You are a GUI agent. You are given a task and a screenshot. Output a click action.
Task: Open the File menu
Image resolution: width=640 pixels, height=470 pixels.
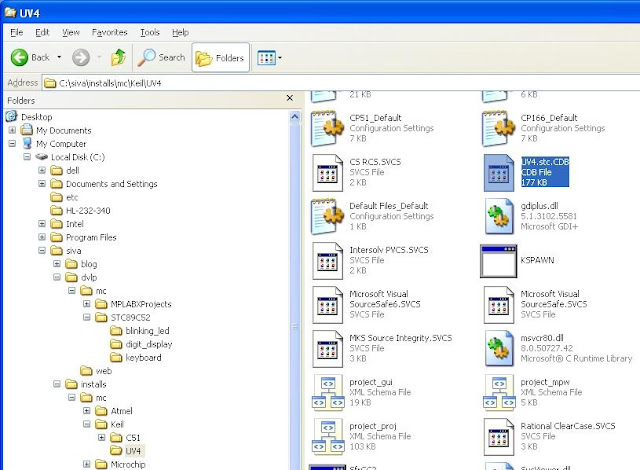[x=17, y=32]
